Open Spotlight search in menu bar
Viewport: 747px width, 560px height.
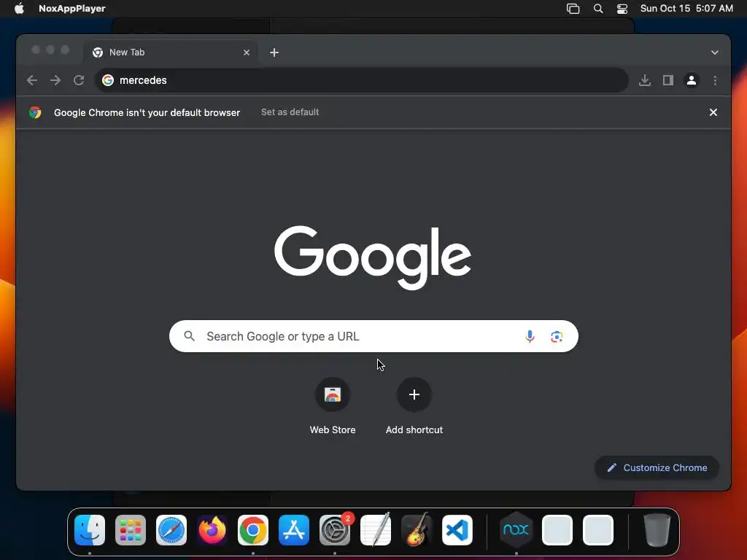tap(598, 9)
